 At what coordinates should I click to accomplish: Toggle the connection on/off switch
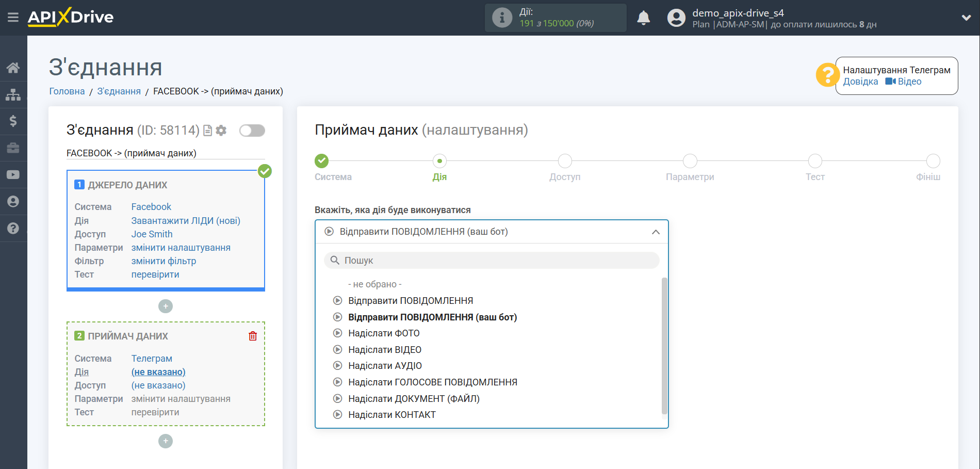pyautogui.click(x=252, y=131)
